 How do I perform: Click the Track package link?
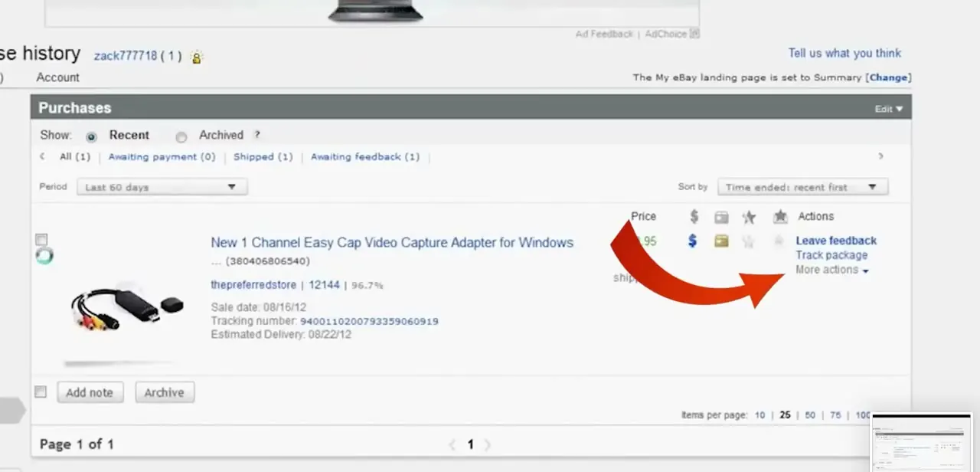point(831,255)
